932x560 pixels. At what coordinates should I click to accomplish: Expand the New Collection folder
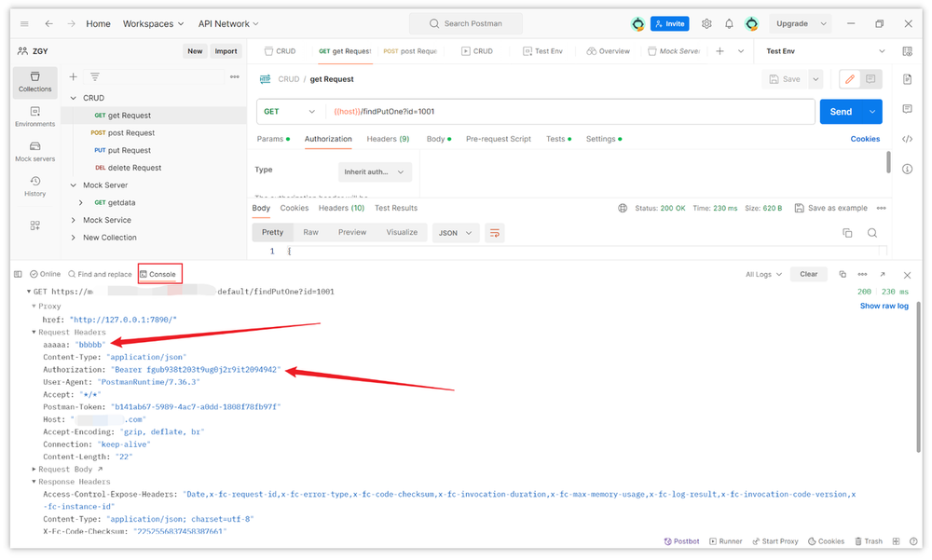coord(73,238)
